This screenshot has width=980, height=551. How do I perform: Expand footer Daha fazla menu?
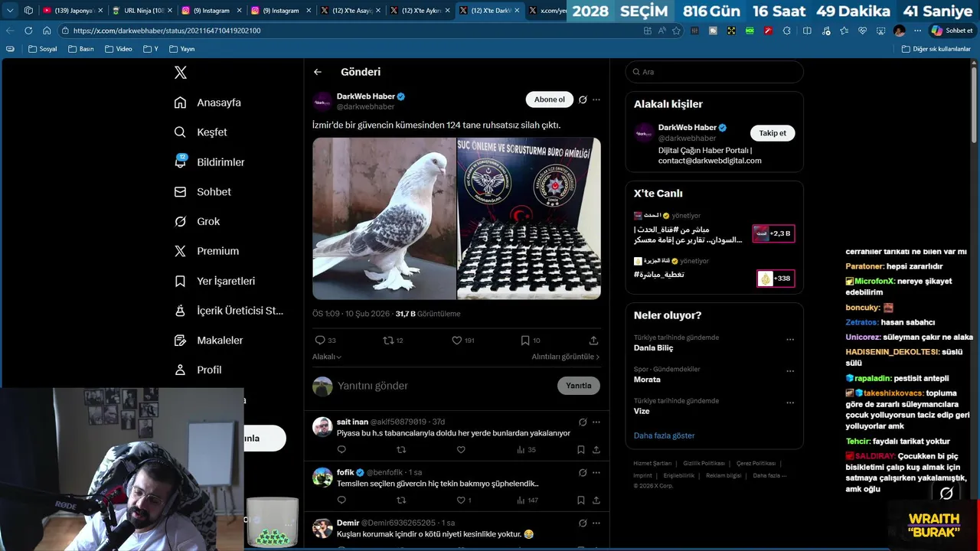769,475
